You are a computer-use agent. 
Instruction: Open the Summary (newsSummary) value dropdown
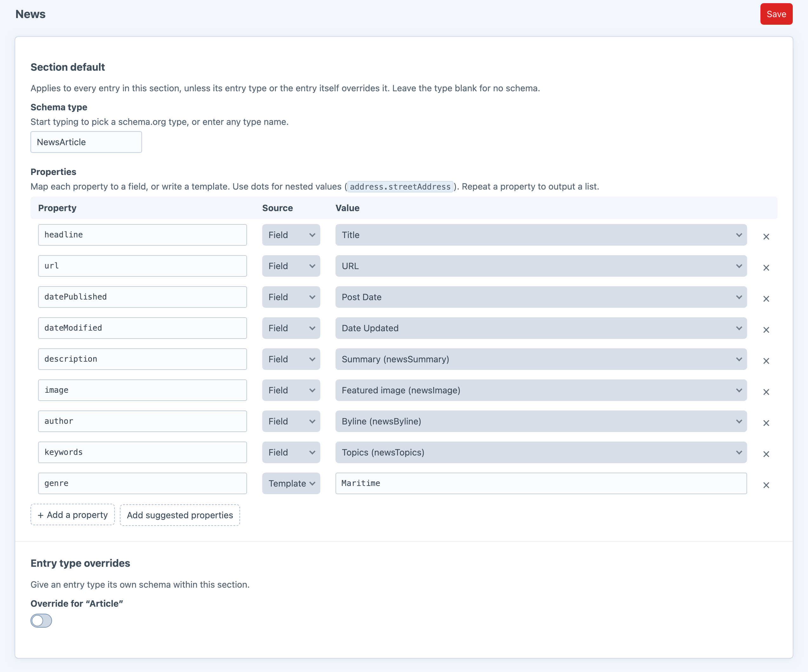click(541, 359)
